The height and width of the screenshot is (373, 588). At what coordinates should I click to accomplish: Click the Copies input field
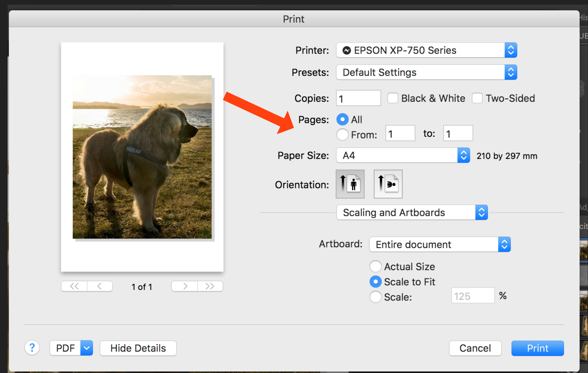(x=358, y=98)
